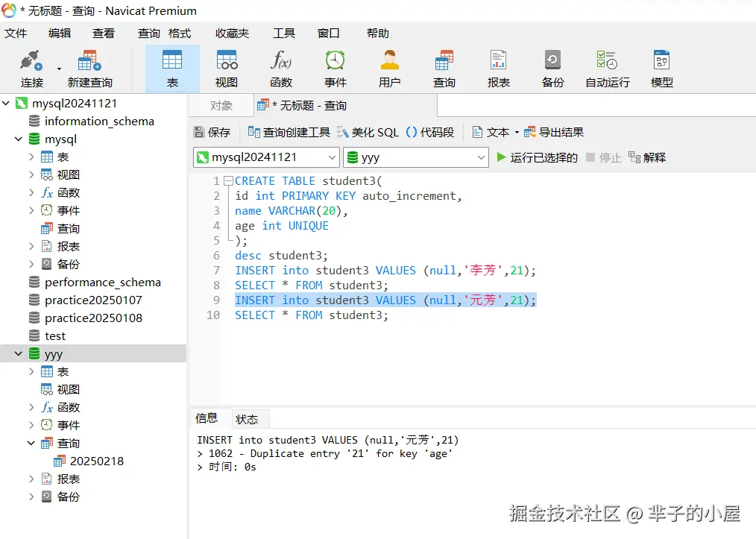Viewport: 756px width, 539px height.
Task: Click the 文本 text mode button
Action: pos(491,132)
